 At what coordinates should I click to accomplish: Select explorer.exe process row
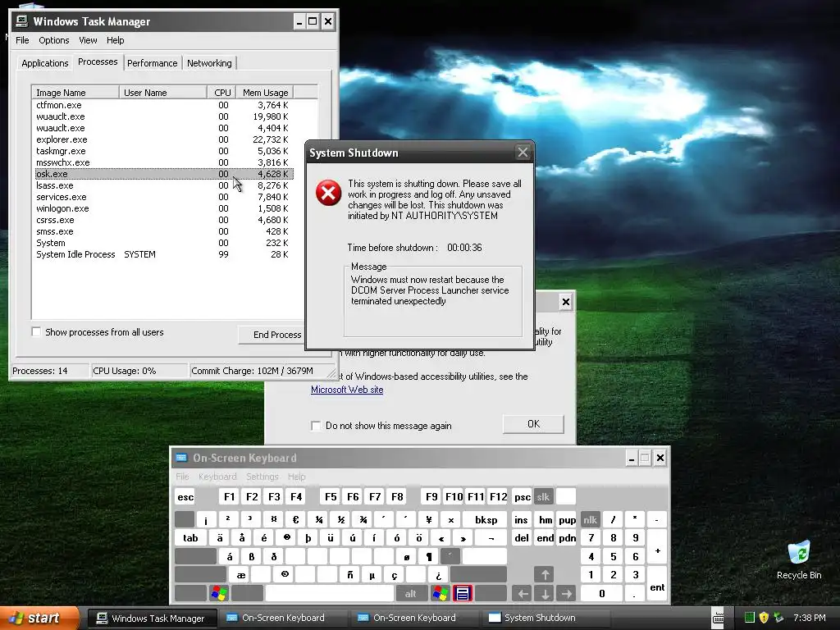coord(163,139)
